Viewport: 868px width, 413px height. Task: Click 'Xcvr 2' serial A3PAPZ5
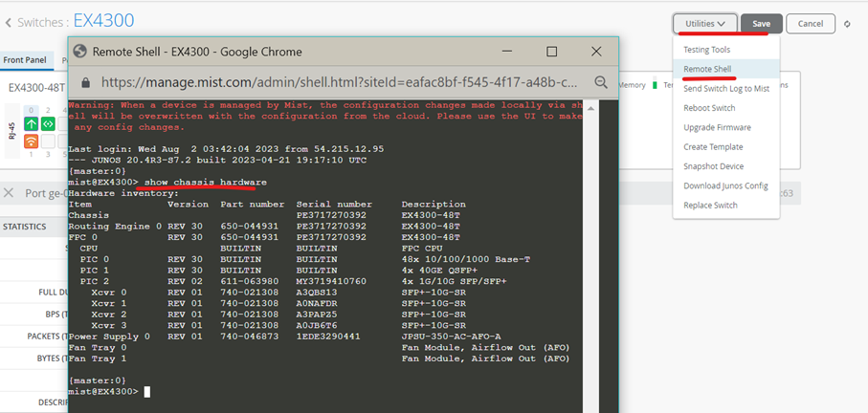(317, 315)
